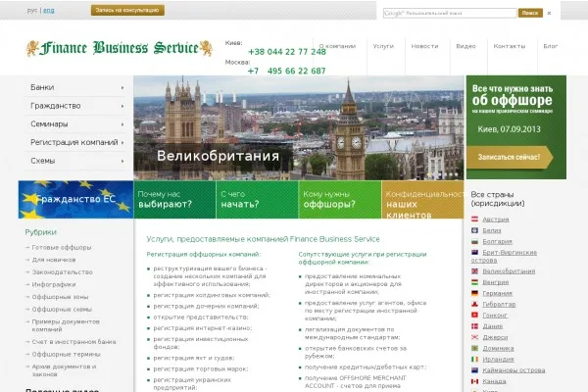Click the Denmark flag icon
588x392 pixels.
coord(474,326)
